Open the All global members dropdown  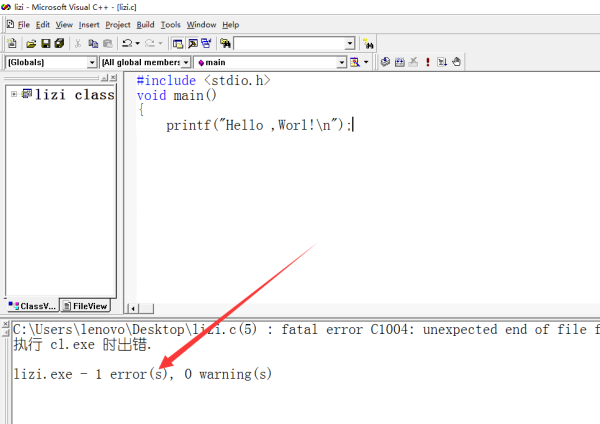point(186,62)
